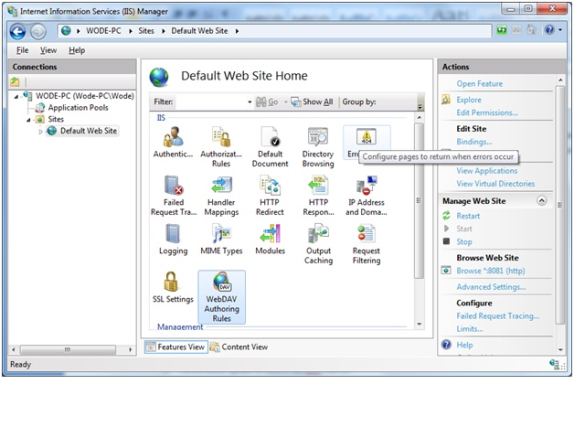Click Failed Request Tracing action link
The image size is (574, 448).
pos(497,316)
